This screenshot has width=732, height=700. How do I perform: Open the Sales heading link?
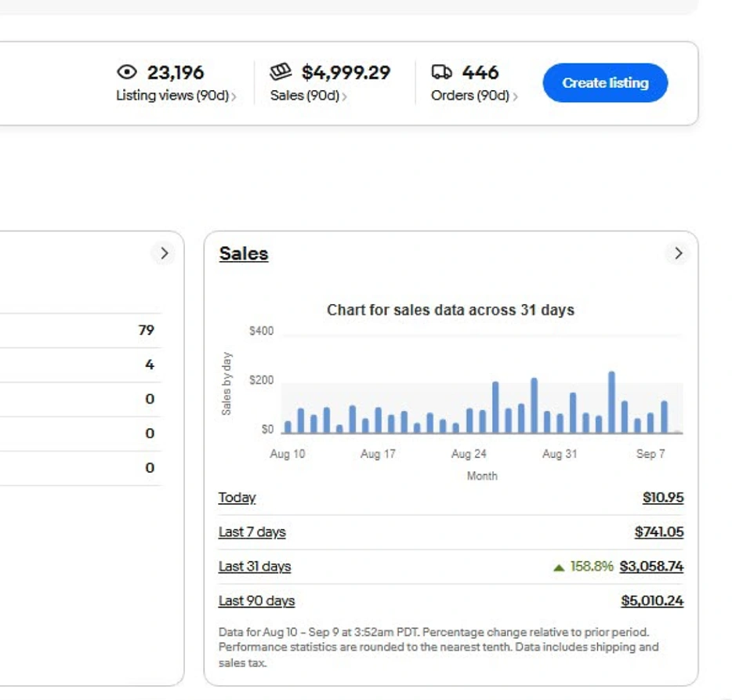(x=244, y=253)
